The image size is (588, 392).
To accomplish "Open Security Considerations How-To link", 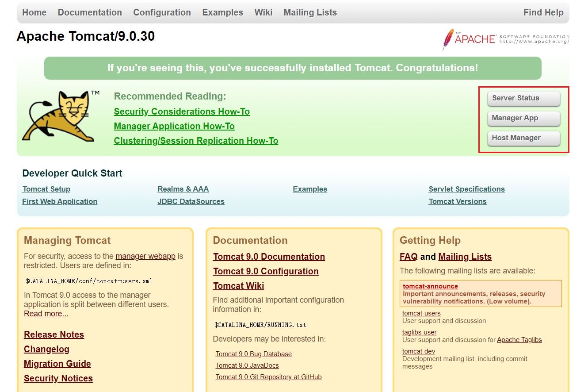I will 182,111.
